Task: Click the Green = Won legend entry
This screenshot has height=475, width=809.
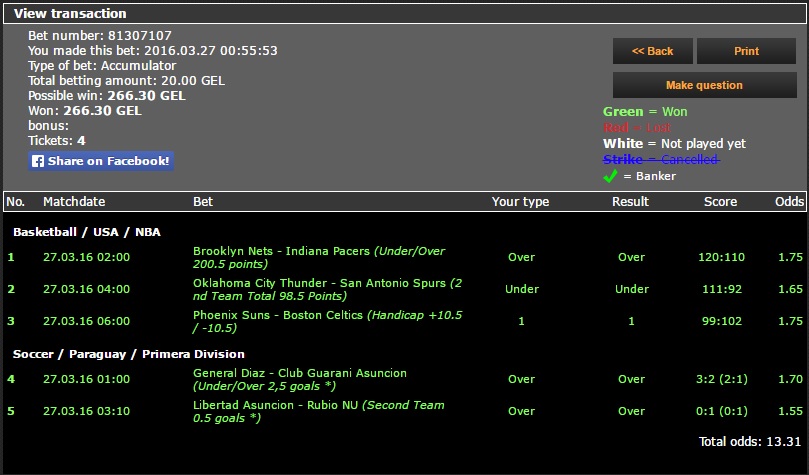Action: pyautogui.click(x=645, y=111)
